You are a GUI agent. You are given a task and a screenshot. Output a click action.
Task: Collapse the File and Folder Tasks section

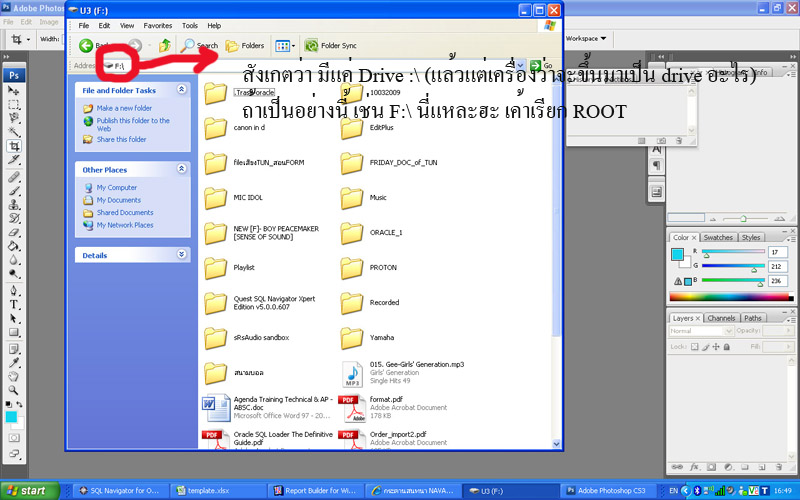[x=181, y=89]
